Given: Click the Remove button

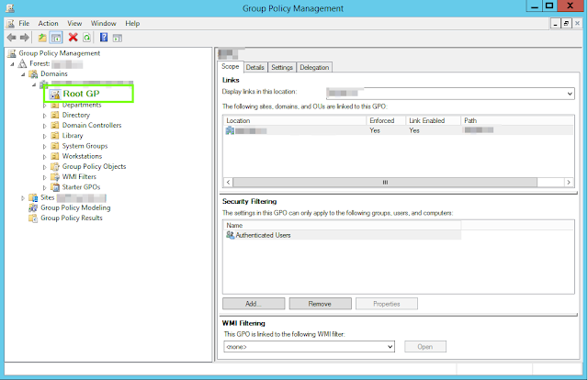Looking at the screenshot, I should (321, 304).
